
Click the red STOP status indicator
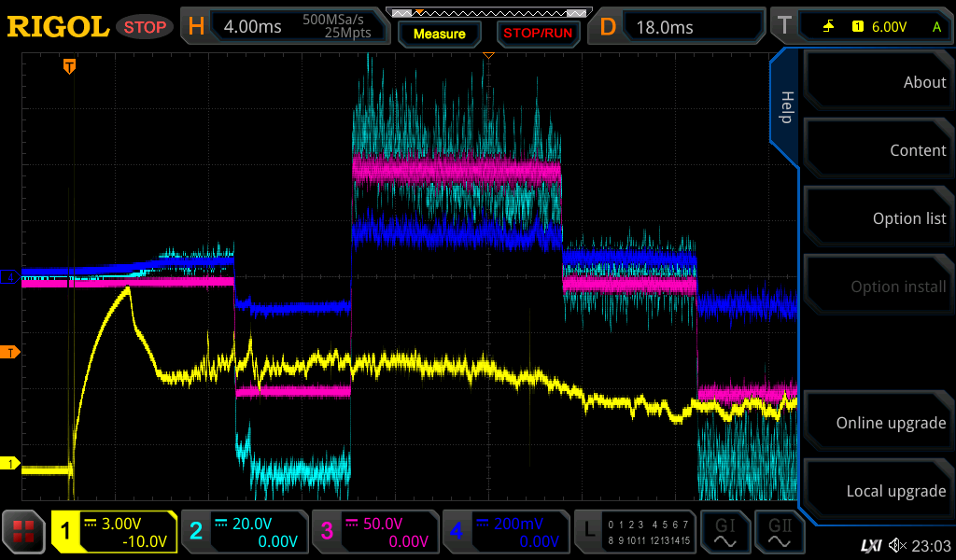pos(145,27)
